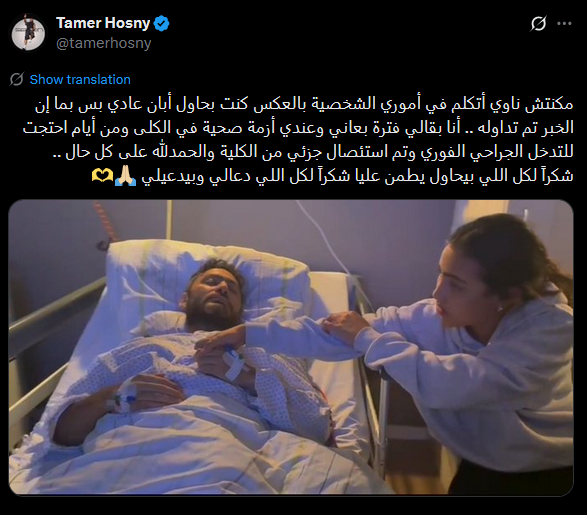Click the white pillow in the photo
Screen dimensions: 587x515
click(210, 284)
